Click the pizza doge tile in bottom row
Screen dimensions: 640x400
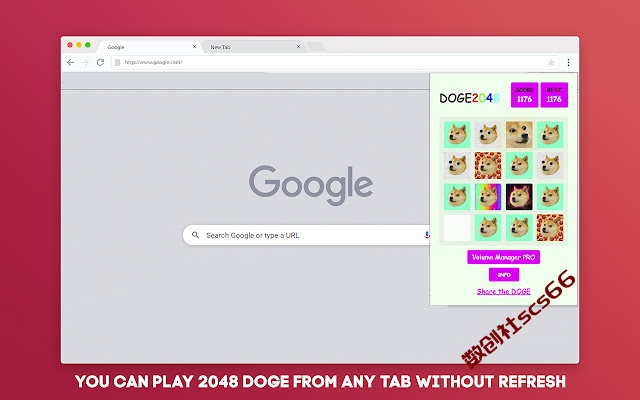[x=550, y=228]
